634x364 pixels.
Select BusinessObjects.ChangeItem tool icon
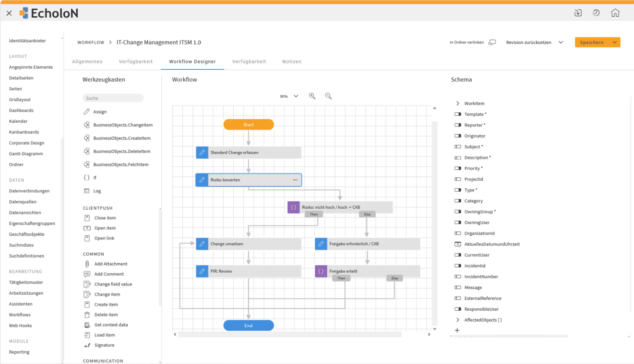pos(86,125)
